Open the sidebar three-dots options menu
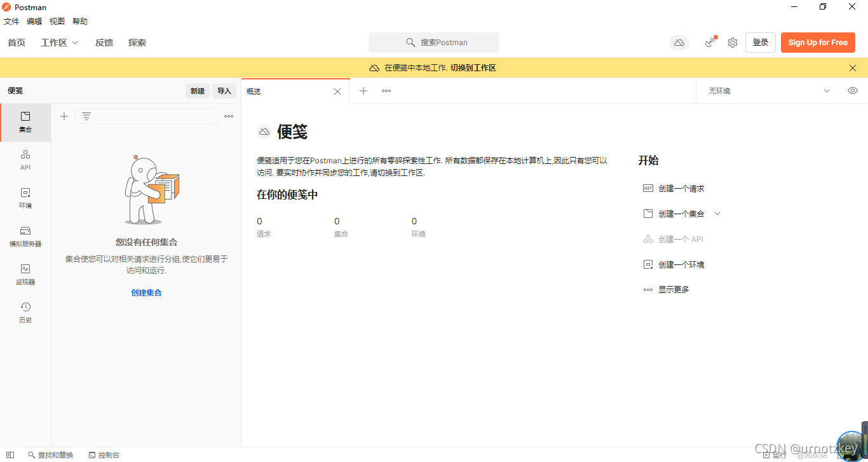 (x=229, y=116)
